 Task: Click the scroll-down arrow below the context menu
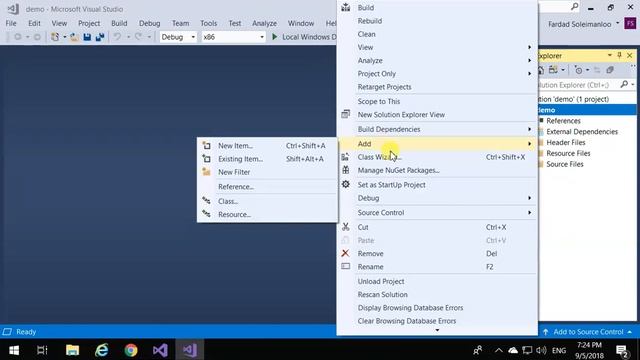437,330
